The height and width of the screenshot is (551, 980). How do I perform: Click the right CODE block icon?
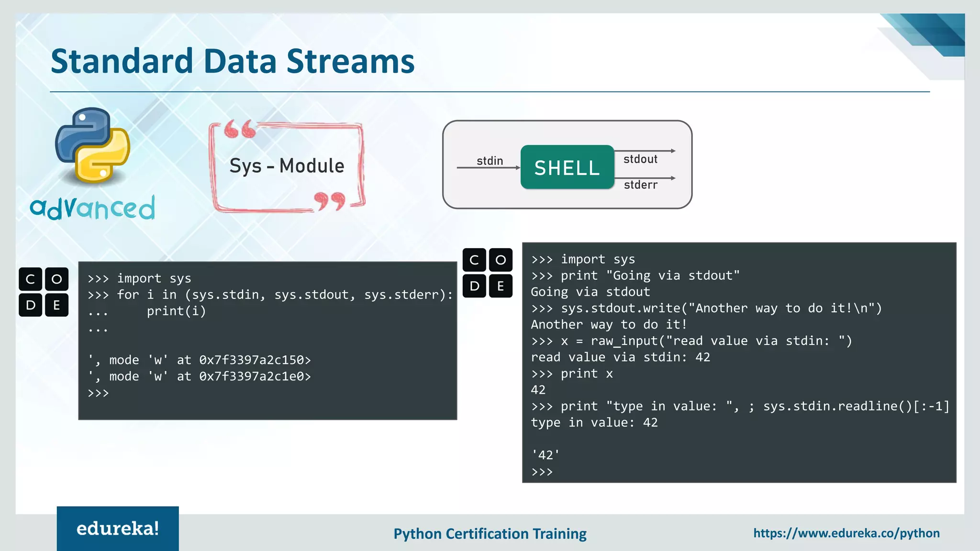point(488,273)
